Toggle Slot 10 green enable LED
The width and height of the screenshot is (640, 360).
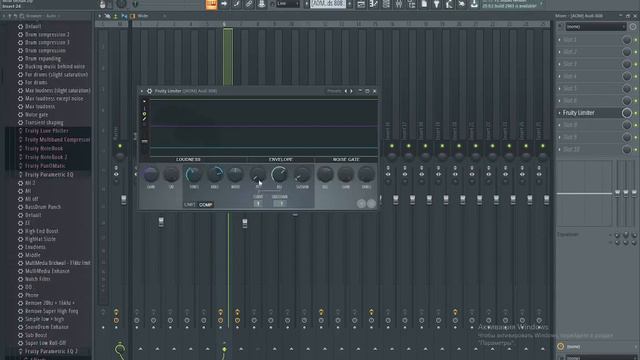pos(636,150)
